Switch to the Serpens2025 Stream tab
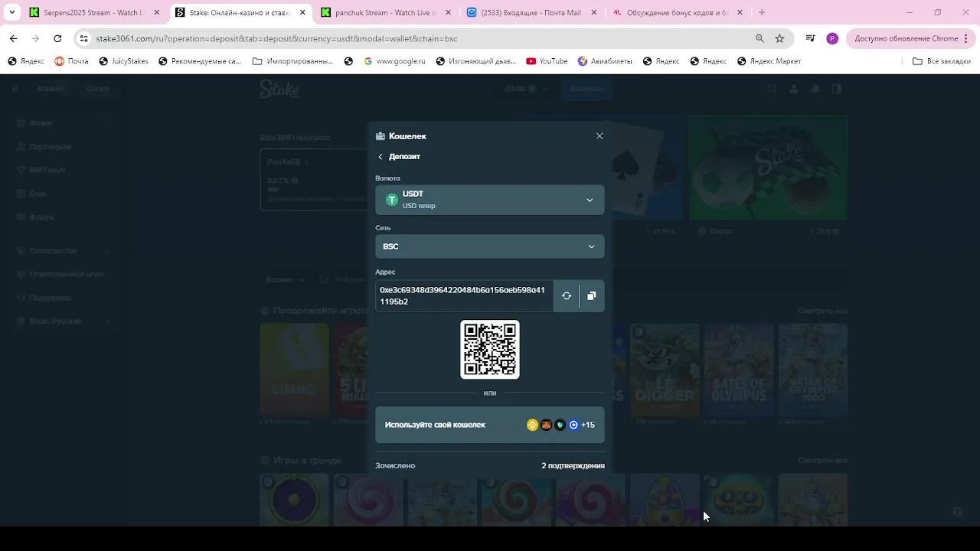This screenshot has width=980, height=551. (93, 12)
